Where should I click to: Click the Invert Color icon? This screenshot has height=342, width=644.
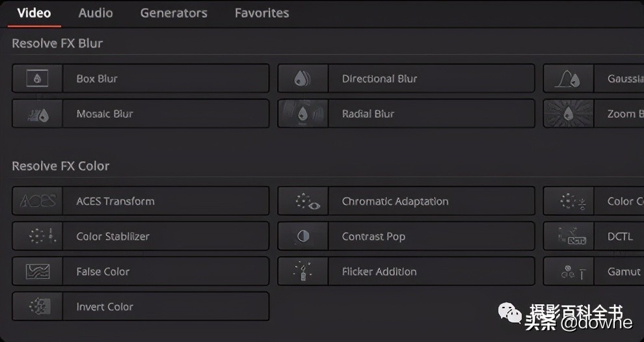37,307
